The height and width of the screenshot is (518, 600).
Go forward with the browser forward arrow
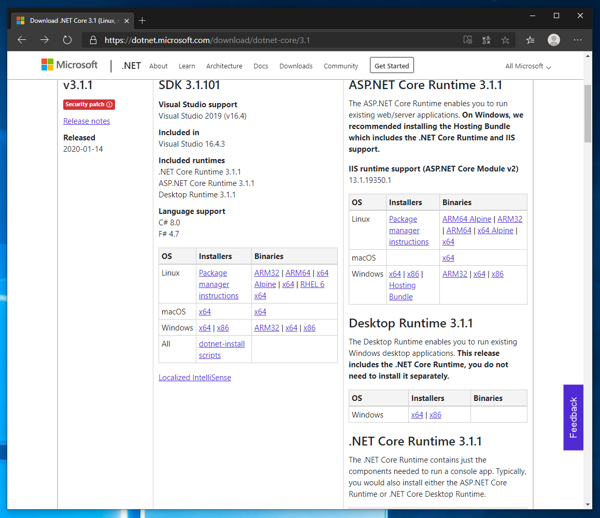click(x=44, y=40)
